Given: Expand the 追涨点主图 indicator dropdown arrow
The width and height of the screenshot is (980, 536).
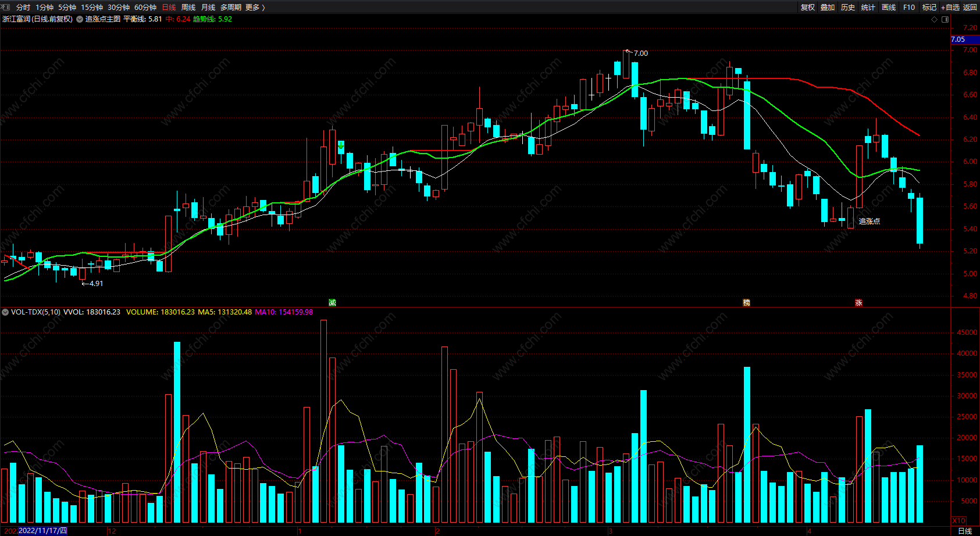Looking at the screenshot, I should tap(80, 19).
